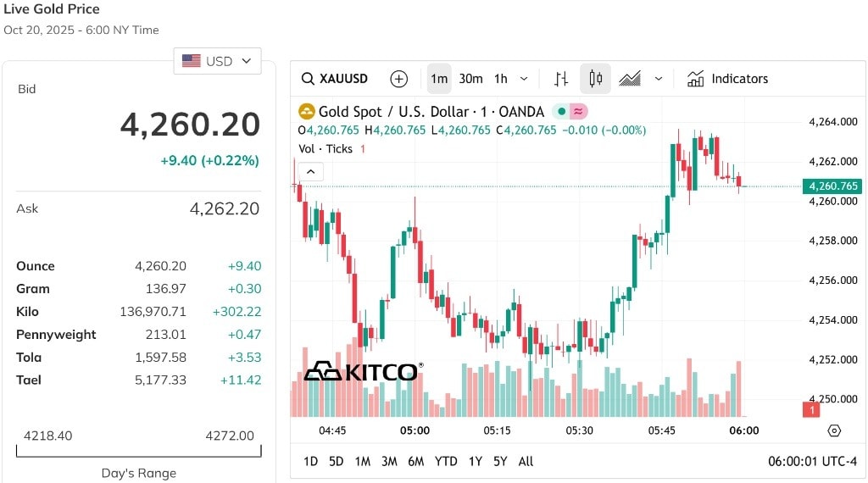Open the XAUUSD symbol search

[x=336, y=79]
